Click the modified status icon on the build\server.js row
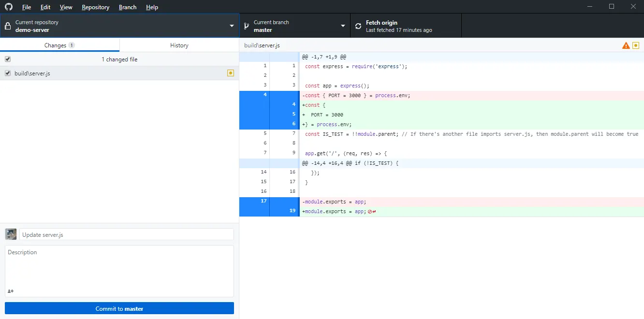 click(231, 73)
